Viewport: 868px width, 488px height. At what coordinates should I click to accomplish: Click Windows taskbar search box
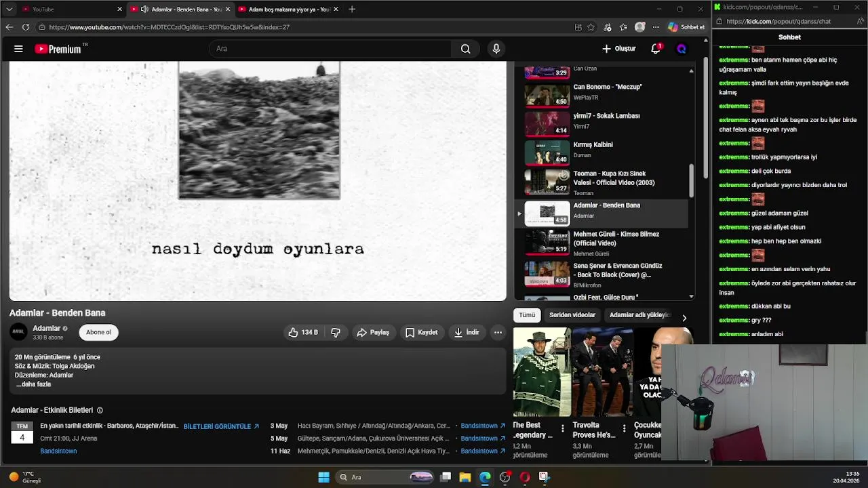click(385, 477)
